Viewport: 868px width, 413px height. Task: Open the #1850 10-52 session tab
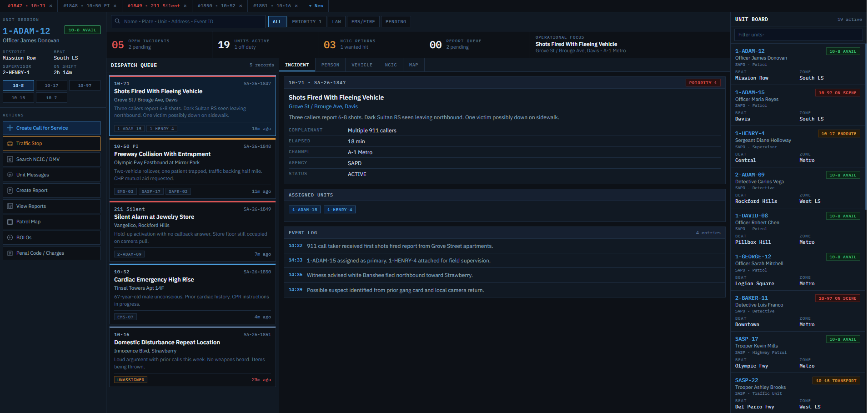tap(216, 6)
